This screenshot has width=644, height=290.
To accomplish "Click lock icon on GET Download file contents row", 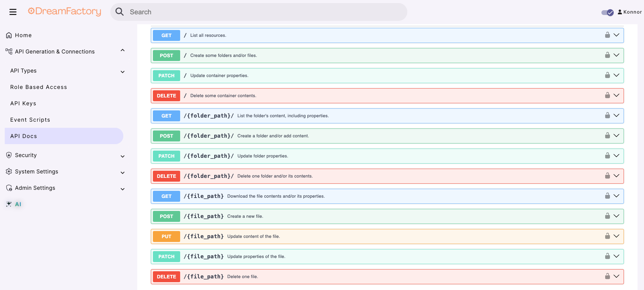I will point(607,196).
